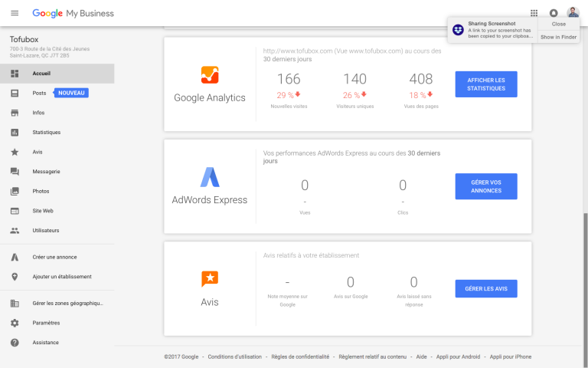Click the NOUVEAU badge next to Posts
The width and height of the screenshot is (588, 368).
(71, 93)
